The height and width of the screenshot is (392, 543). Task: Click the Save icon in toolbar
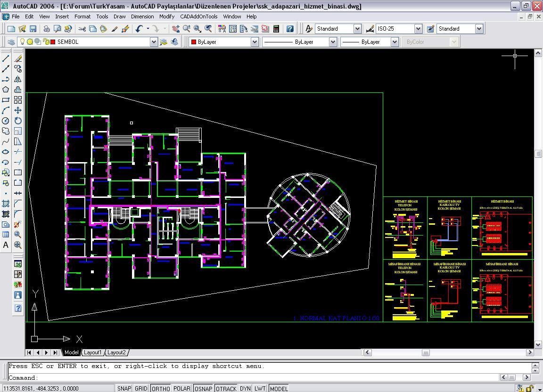click(x=33, y=29)
